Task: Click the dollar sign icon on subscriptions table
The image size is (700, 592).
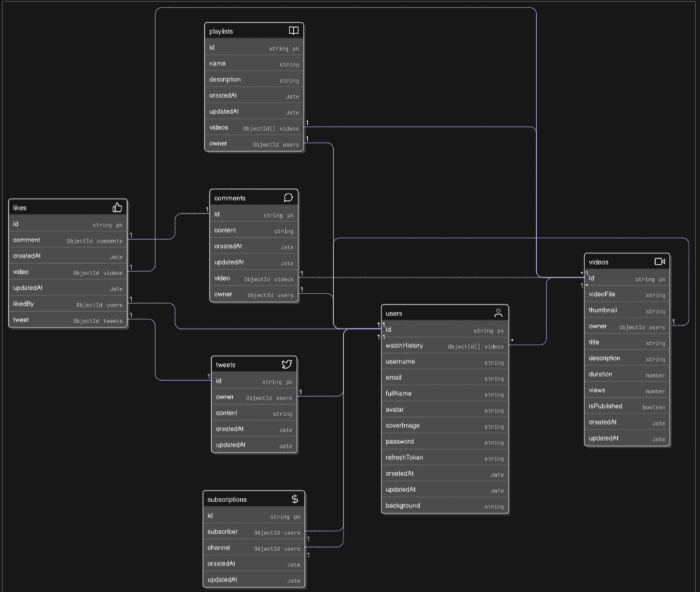Action: click(295, 499)
